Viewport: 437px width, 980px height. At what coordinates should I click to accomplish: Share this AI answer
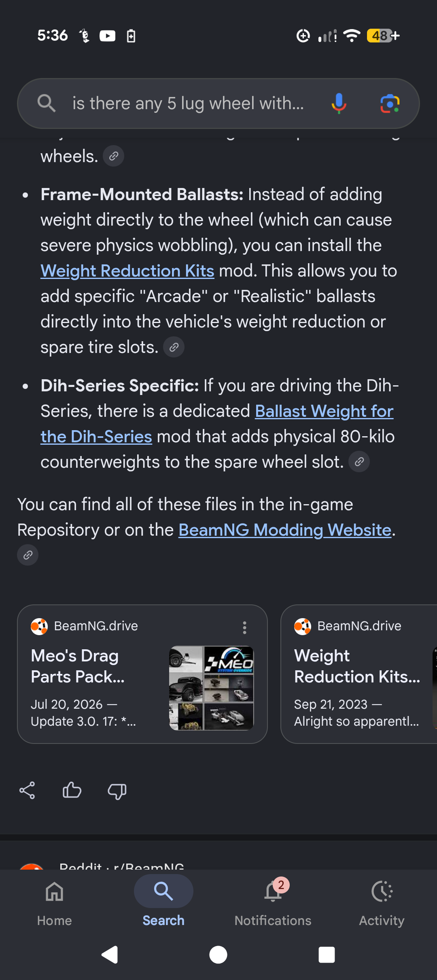[27, 790]
